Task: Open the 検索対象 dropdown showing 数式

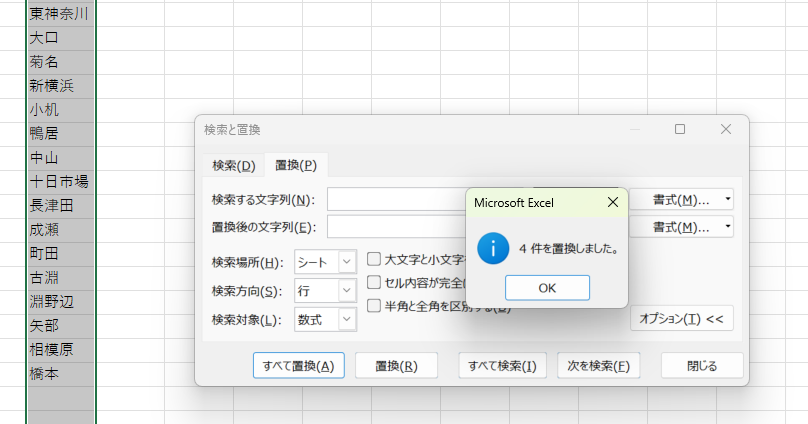Action: [325, 319]
